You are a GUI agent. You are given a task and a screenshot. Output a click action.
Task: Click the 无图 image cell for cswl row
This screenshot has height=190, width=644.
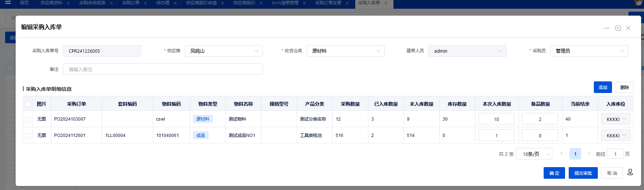(x=41, y=119)
